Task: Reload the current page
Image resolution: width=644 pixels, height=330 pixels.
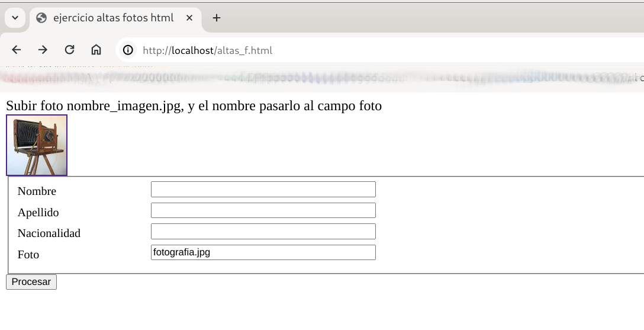Action: pyautogui.click(x=69, y=50)
